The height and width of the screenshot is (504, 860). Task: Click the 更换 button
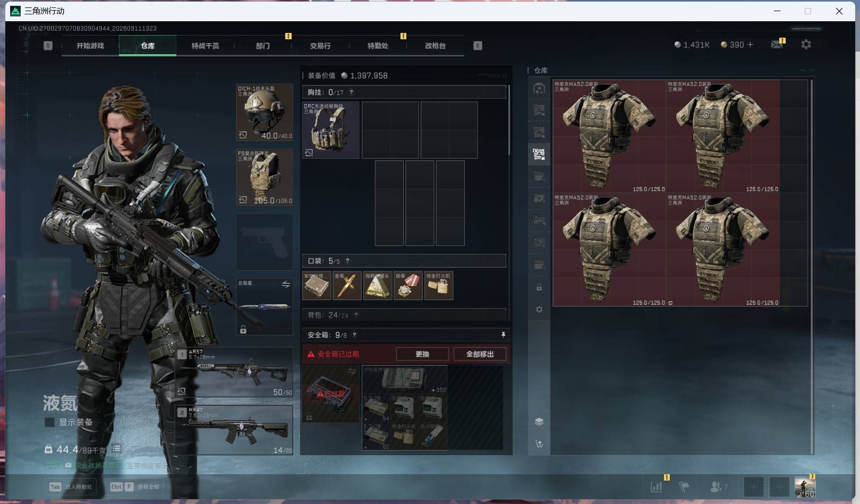(422, 354)
